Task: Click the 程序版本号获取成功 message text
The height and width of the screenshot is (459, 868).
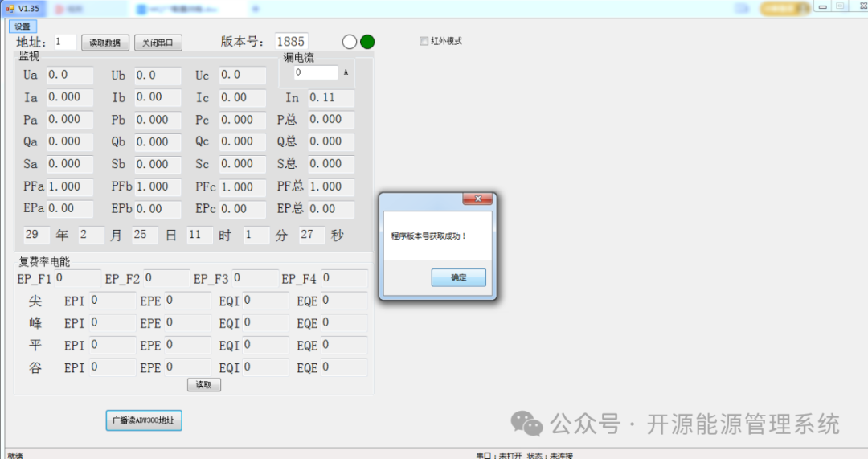Action: pos(429,236)
